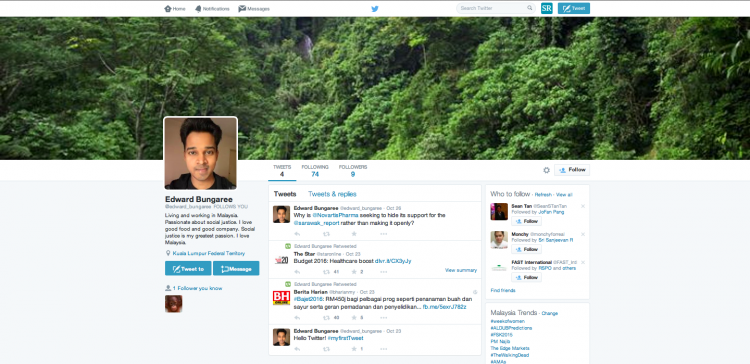The width and height of the screenshot is (750, 364).
Task: Change the Malaysia Trends location
Action: [550, 313]
